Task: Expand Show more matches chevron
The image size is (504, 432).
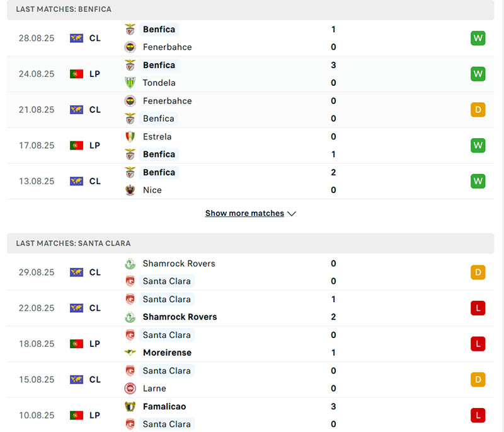Action: point(292,214)
